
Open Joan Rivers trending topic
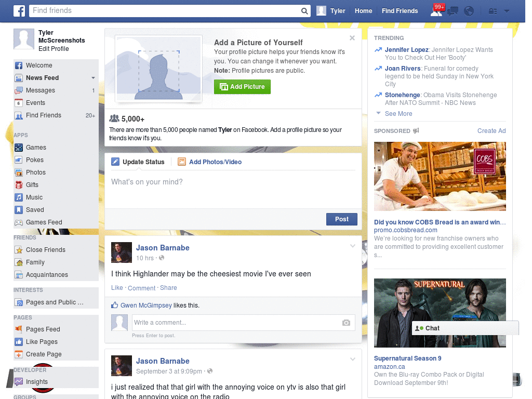(x=403, y=69)
